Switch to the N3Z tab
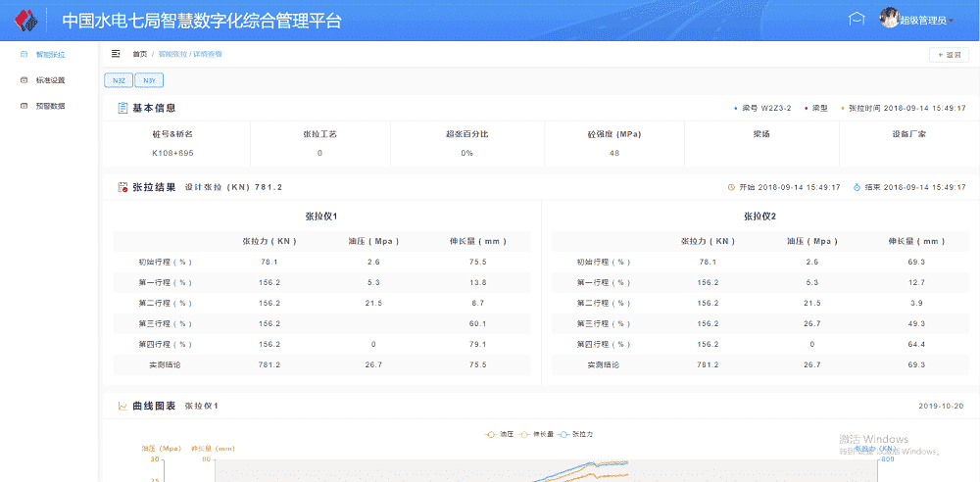Image resolution: width=980 pixels, height=482 pixels. 118,80
